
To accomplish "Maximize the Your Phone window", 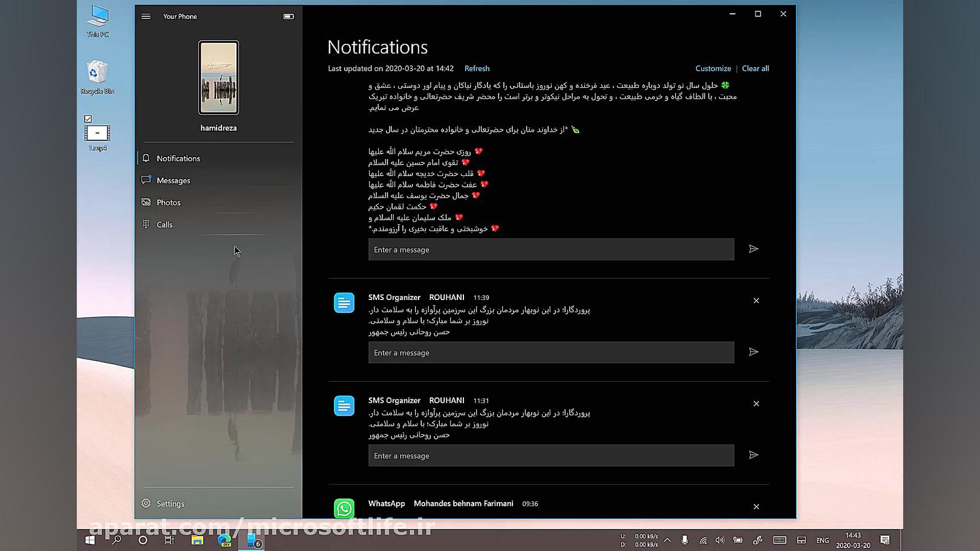I will coord(758,14).
